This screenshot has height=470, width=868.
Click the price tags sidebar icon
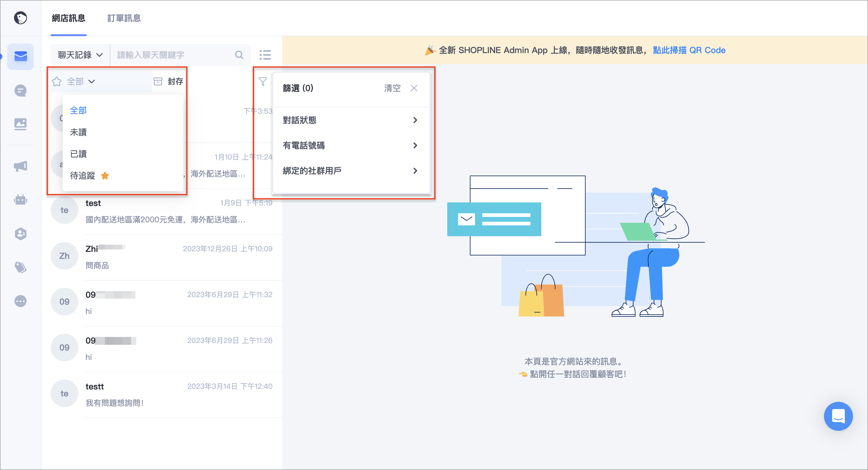tap(20, 267)
